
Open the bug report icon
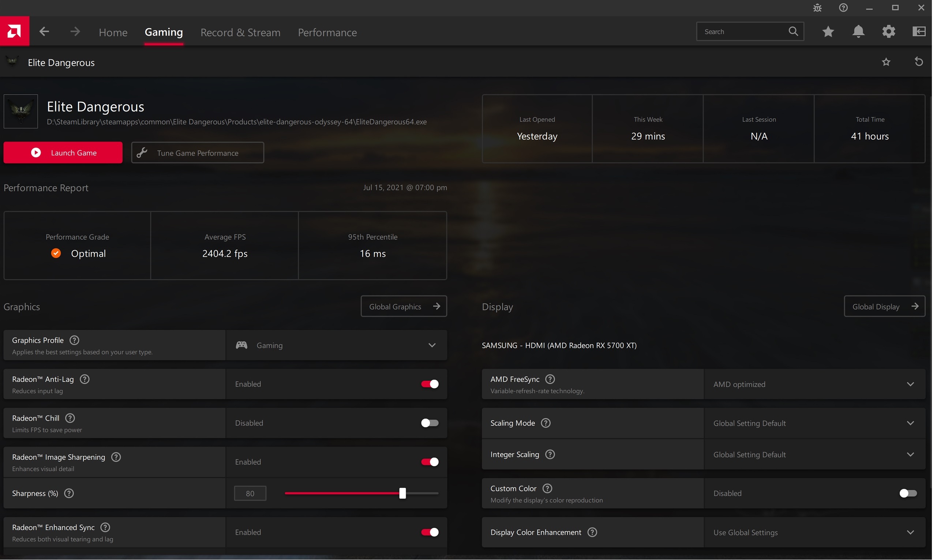pos(817,8)
